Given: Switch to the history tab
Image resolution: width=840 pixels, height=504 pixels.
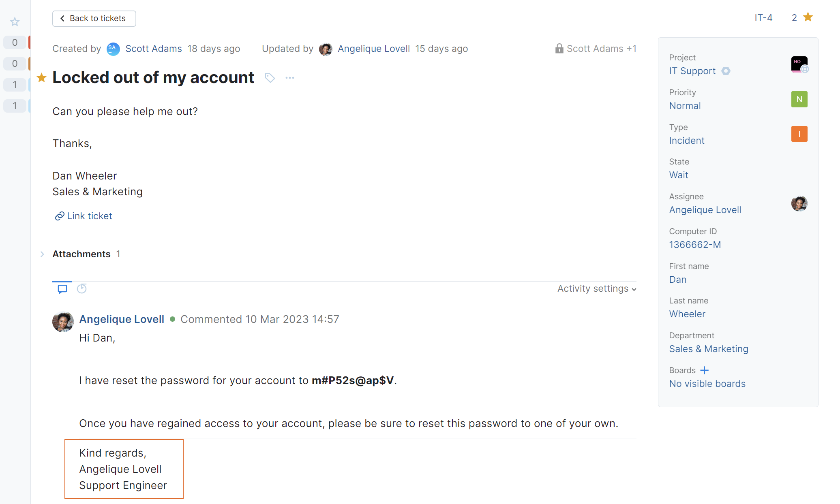Looking at the screenshot, I should (x=82, y=288).
